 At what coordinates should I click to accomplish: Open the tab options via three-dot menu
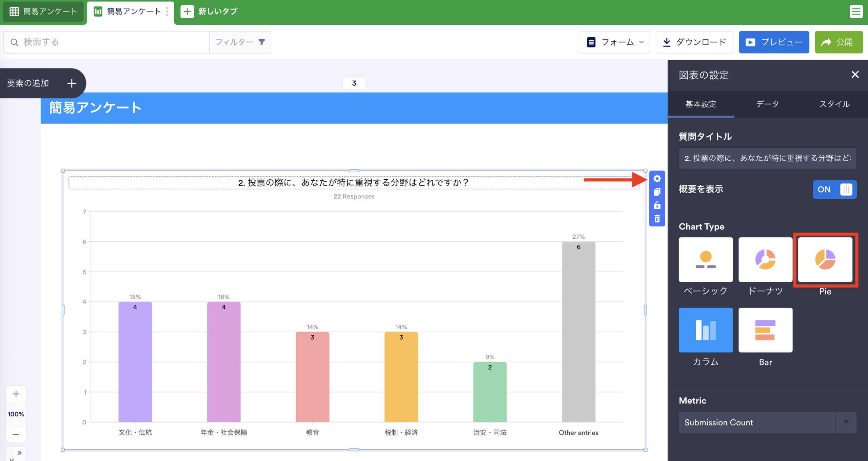pos(167,11)
